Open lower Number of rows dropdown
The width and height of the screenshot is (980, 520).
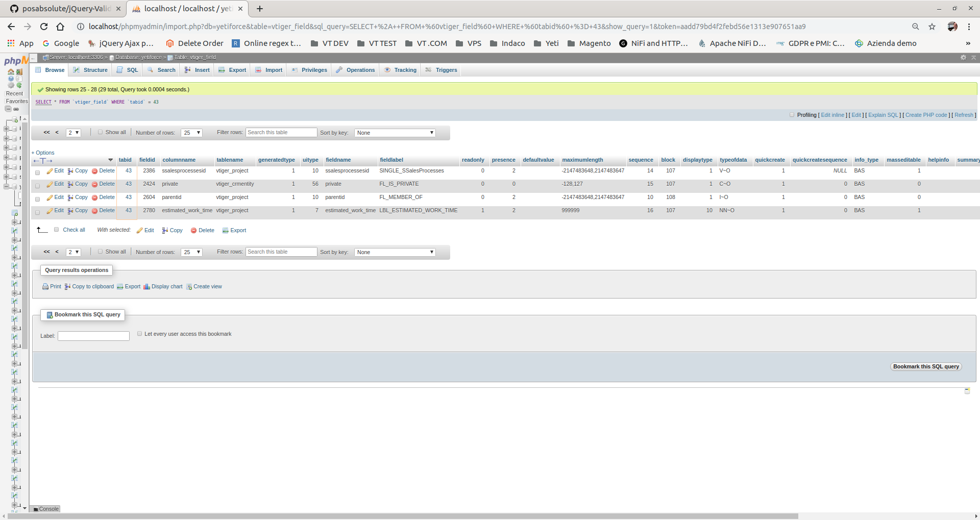(192, 252)
